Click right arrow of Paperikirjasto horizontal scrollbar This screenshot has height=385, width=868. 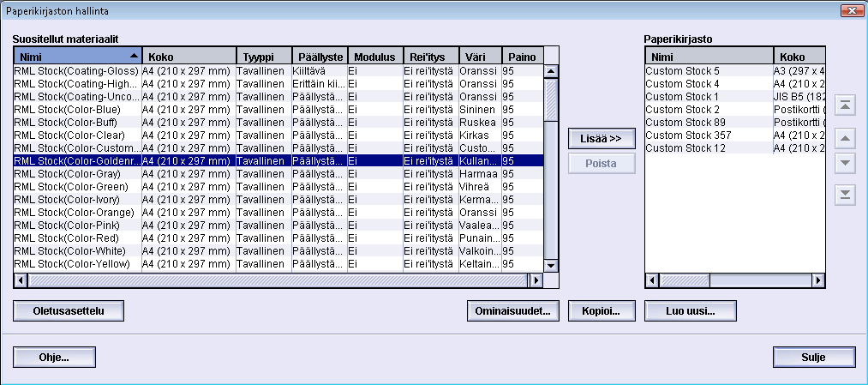(818, 280)
